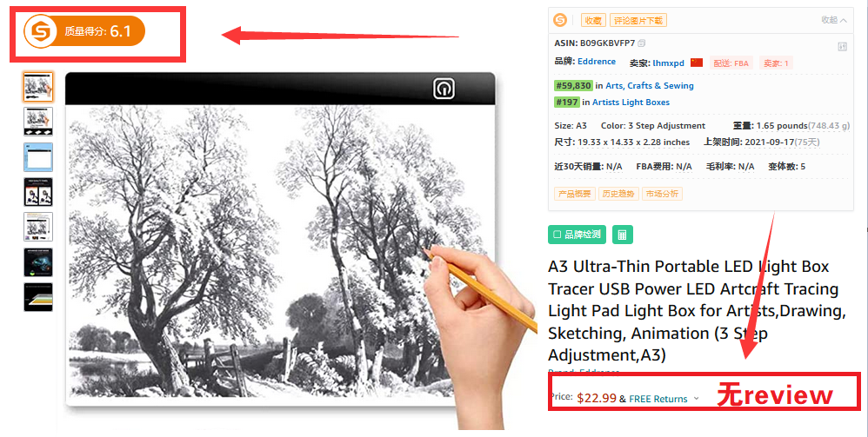Click the power icon on the light pad image
Image resolution: width=868 pixels, height=437 pixels.
click(x=444, y=89)
